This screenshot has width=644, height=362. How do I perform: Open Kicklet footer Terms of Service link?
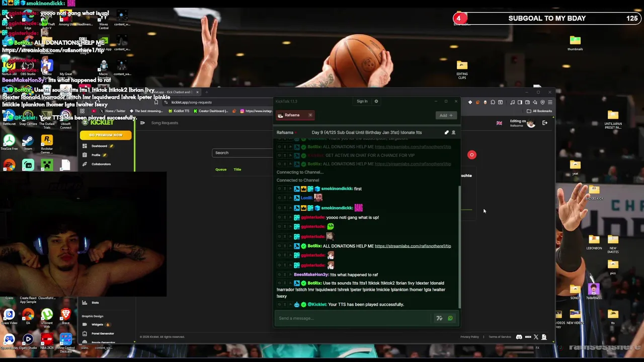pos(500,337)
